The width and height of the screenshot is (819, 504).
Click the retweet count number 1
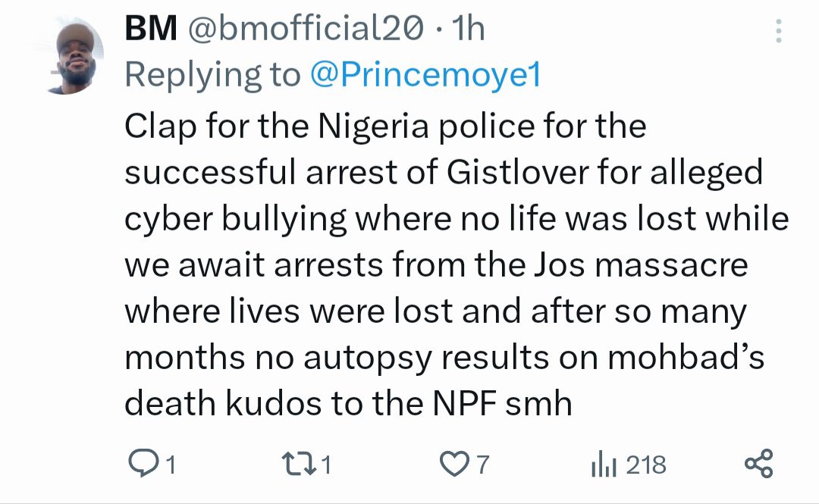point(326,464)
